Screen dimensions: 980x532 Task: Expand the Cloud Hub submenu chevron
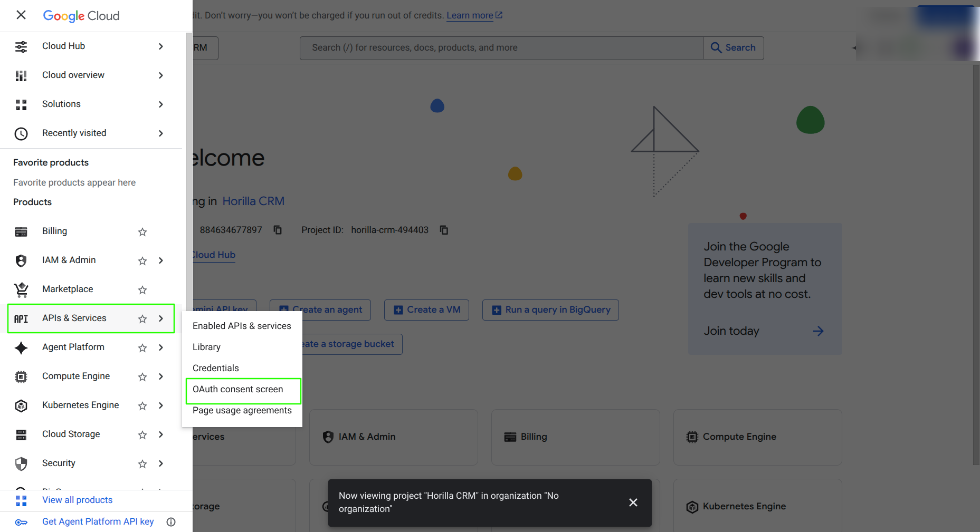[x=161, y=46]
